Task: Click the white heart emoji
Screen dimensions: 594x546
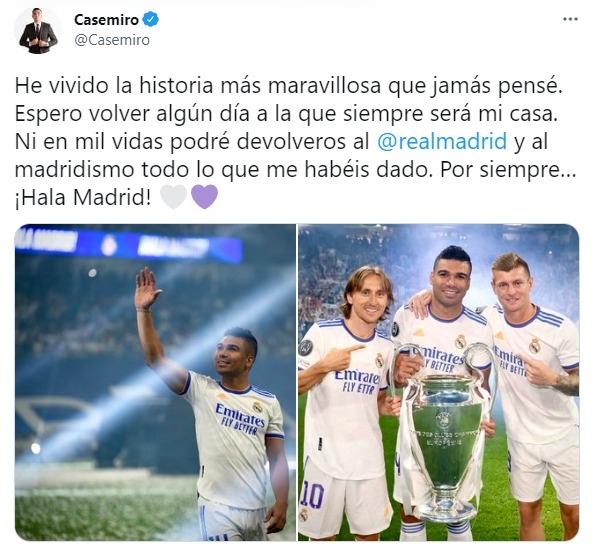Action: (x=174, y=197)
